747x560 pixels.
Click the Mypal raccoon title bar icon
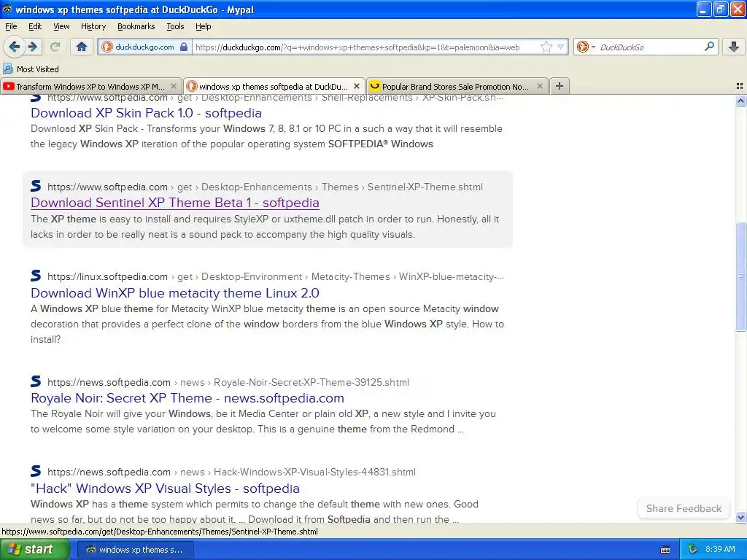pyautogui.click(x=7, y=9)
